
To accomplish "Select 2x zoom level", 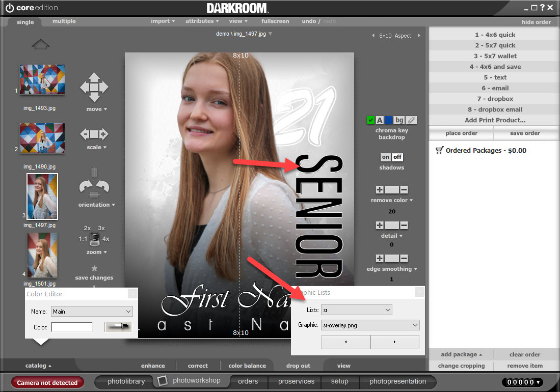I will [x=87, y=228].
